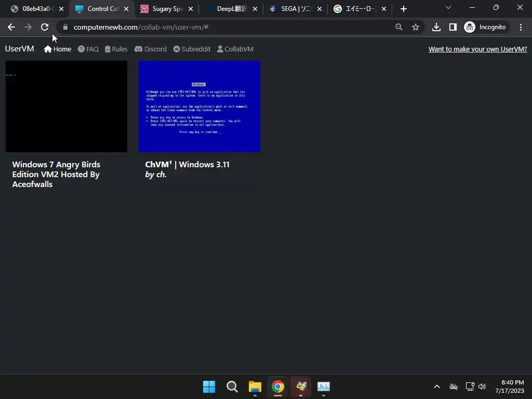The image size is (532, 399).
Task: Go back to the previous page
Action: (x=11, y=27)
